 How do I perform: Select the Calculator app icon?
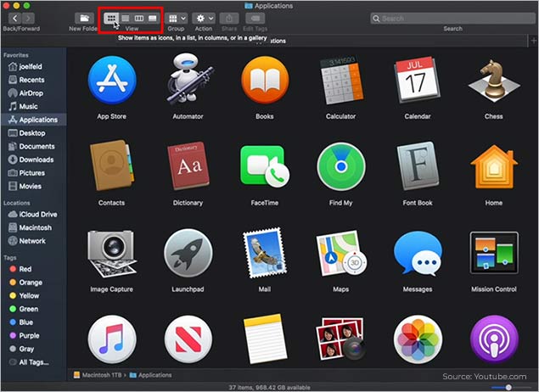point(341,81)
